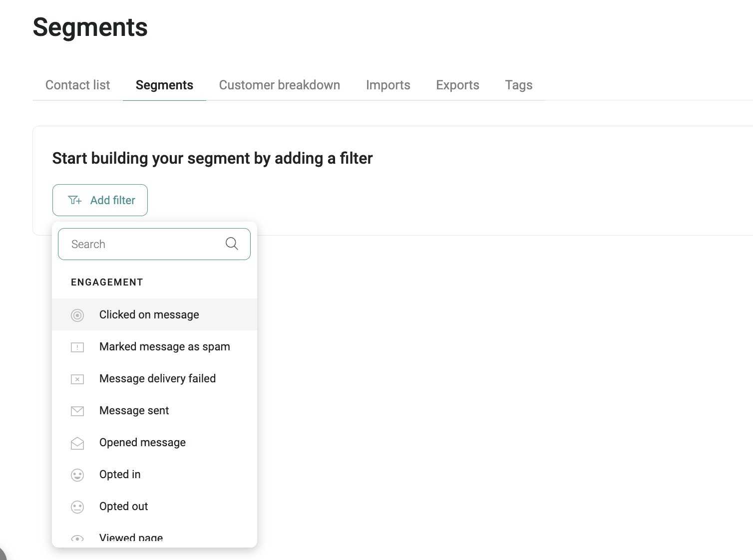
Task: Click the target icon beside Clicked on message
Action: (77, 315)
